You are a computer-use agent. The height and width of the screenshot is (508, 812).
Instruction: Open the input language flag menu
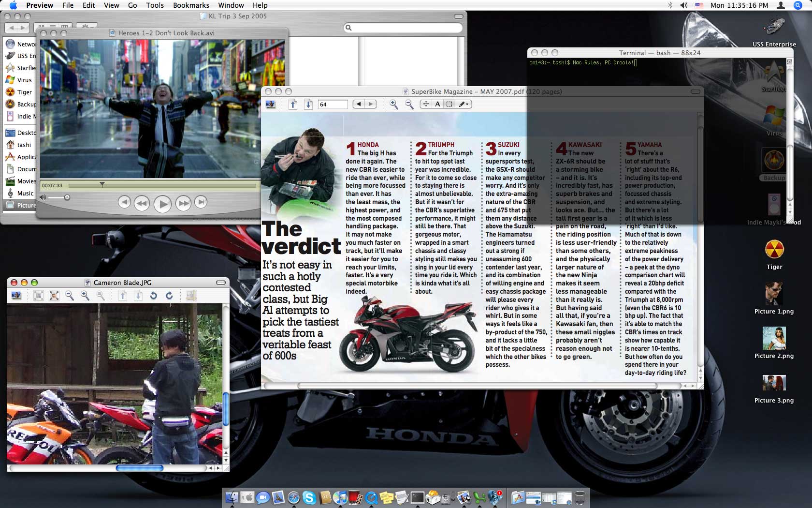699,5
